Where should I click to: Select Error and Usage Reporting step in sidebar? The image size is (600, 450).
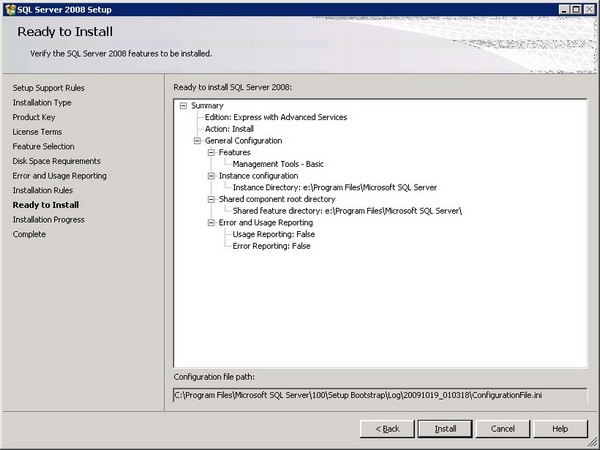(60, 176)
